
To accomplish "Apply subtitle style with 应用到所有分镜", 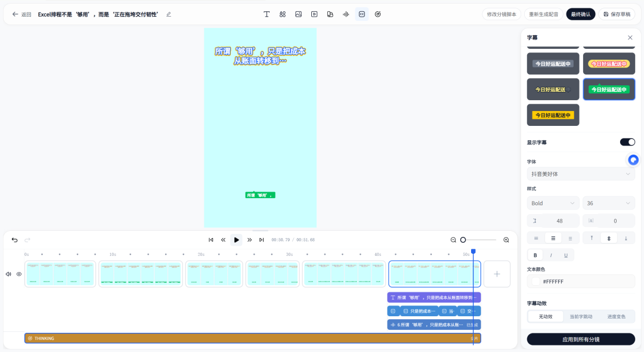I will point(581,339).
